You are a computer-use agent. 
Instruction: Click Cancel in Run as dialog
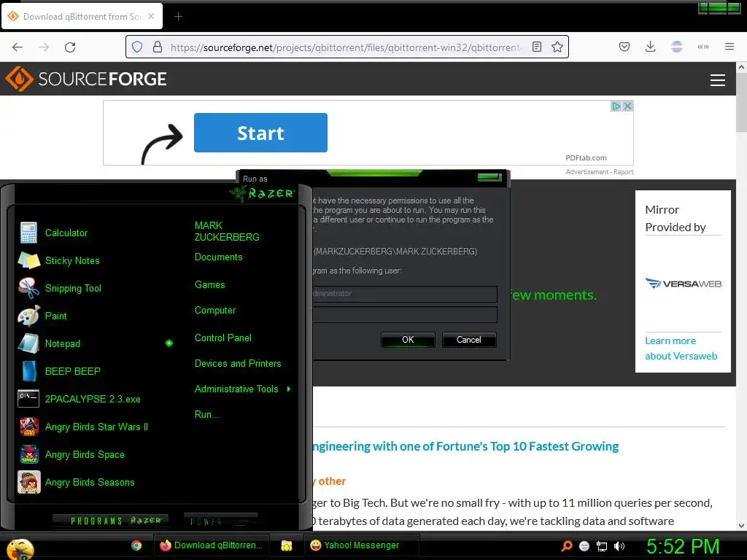point(469,340)
